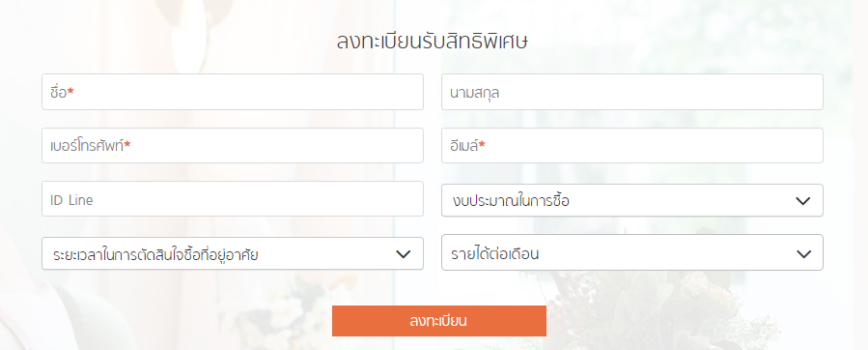Click the งบประมาณในการซื้อ label text
This screenshot has width=868, height=350.
(511, 201)
